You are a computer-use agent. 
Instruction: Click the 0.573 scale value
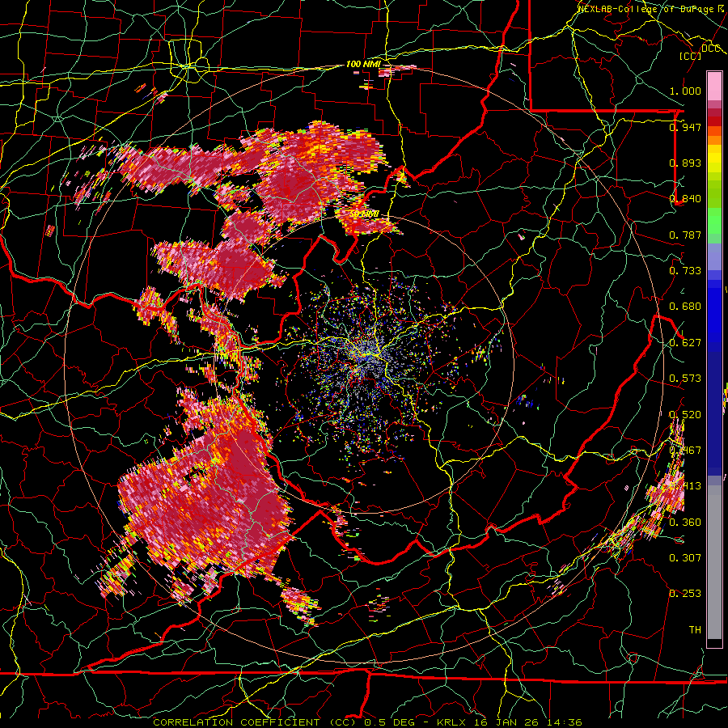click(x=685, y=378)
